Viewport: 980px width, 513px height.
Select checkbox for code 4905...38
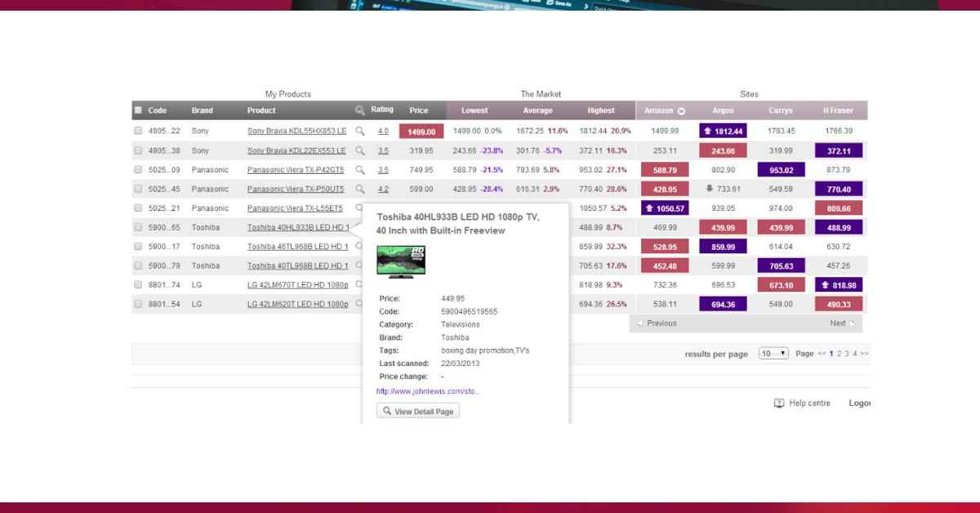(x=138, y=150)
